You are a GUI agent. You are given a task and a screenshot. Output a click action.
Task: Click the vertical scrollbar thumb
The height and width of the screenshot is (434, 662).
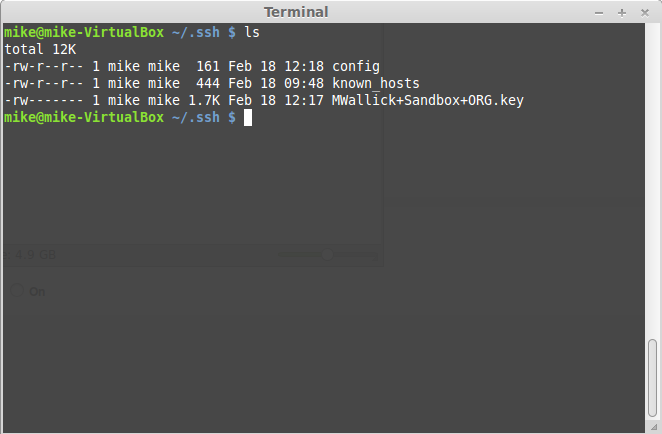pos(653,377)
